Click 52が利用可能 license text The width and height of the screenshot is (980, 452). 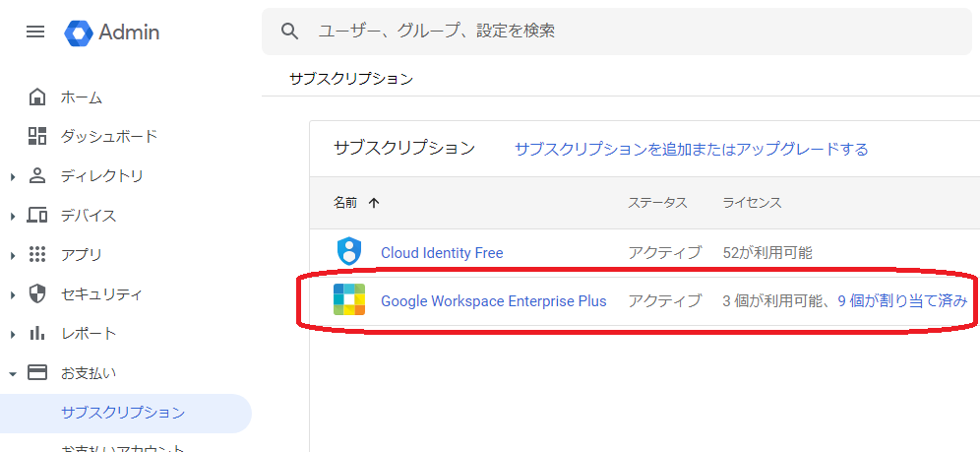766,252
